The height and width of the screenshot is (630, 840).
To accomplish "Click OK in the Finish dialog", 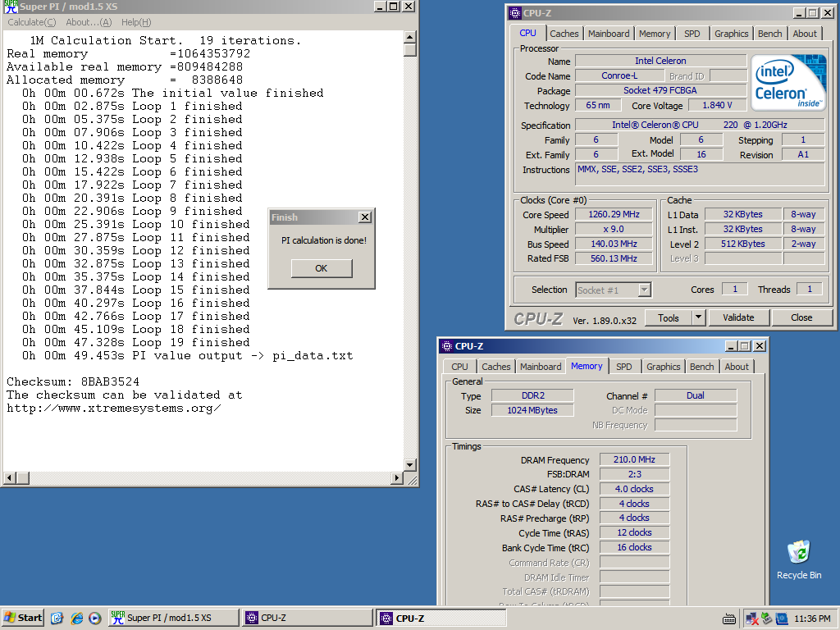I will (x=322, y=268).
